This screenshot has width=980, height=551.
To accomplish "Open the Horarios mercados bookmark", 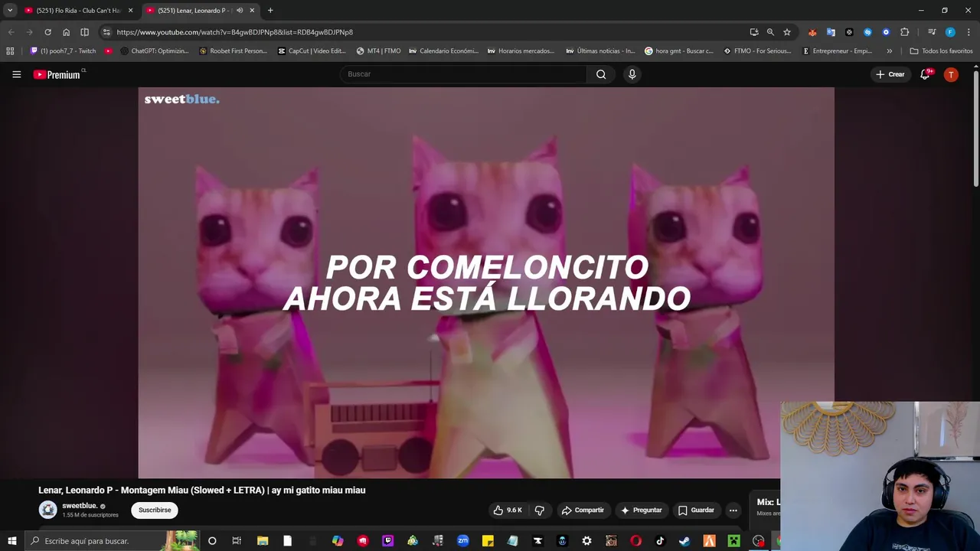I will pos(521,51).
